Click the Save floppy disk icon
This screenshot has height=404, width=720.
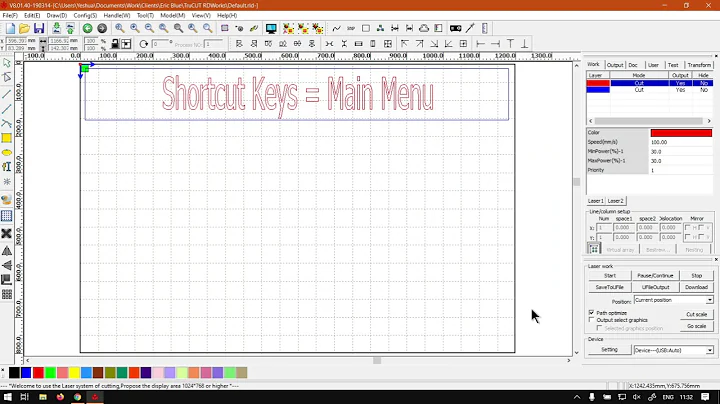click(39, 28)
